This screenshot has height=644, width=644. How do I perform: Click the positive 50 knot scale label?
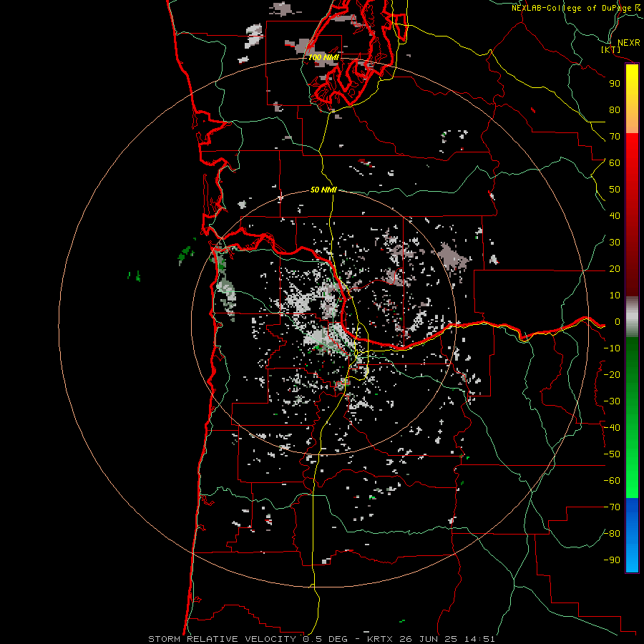coord(615,190)
